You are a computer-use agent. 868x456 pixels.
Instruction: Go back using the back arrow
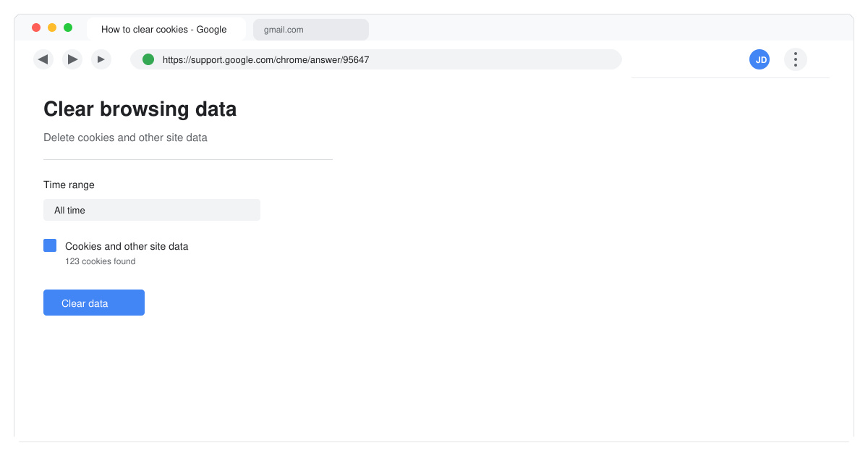point(43,59)
